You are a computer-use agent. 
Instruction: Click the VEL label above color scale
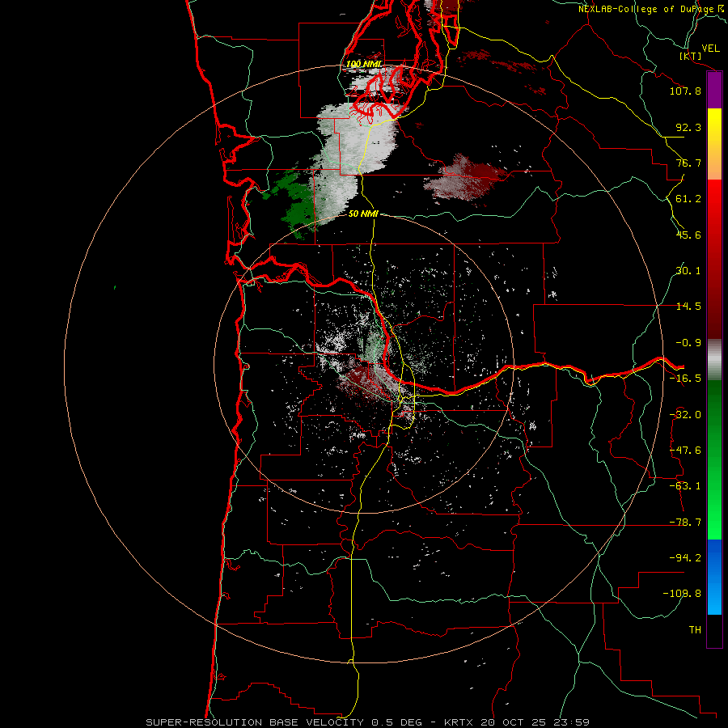pyautogui.click(x=710, y=49)
